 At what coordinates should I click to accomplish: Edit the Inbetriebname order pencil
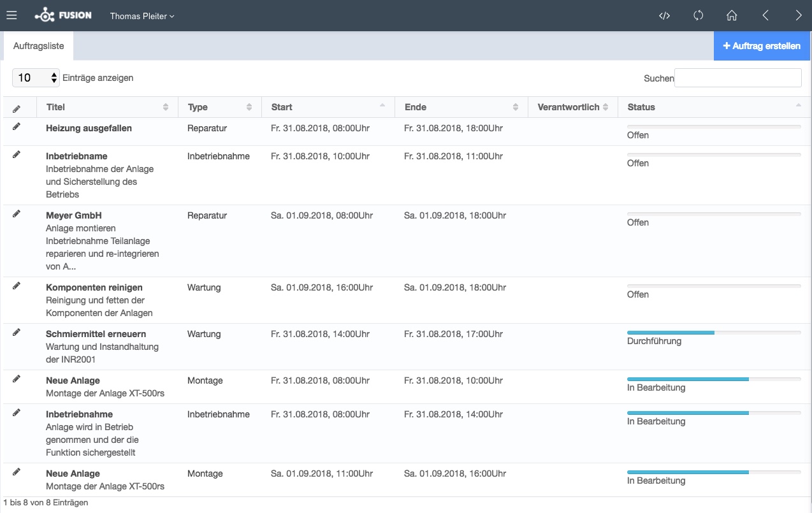coord(17,155)
